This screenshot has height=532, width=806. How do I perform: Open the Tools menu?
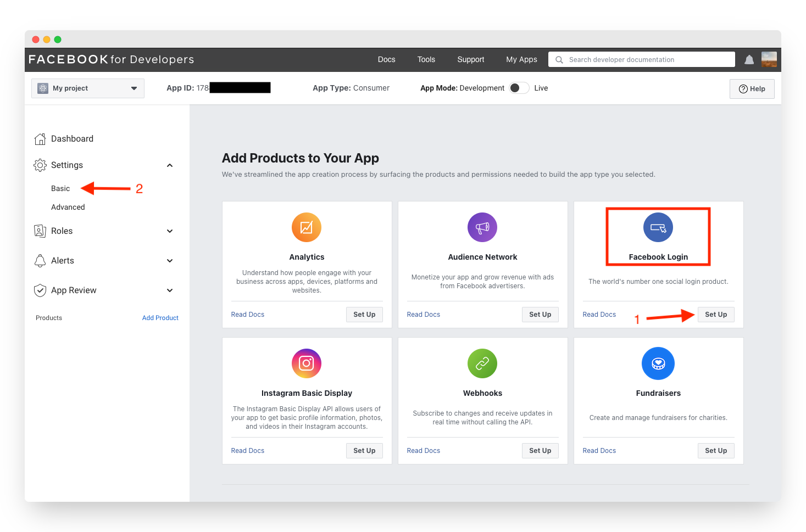[x=426, y=59]
